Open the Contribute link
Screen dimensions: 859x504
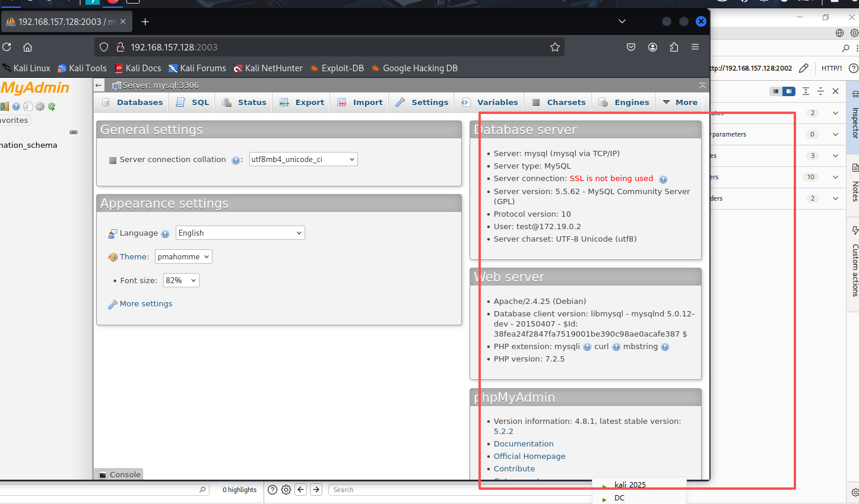[514, 469]
